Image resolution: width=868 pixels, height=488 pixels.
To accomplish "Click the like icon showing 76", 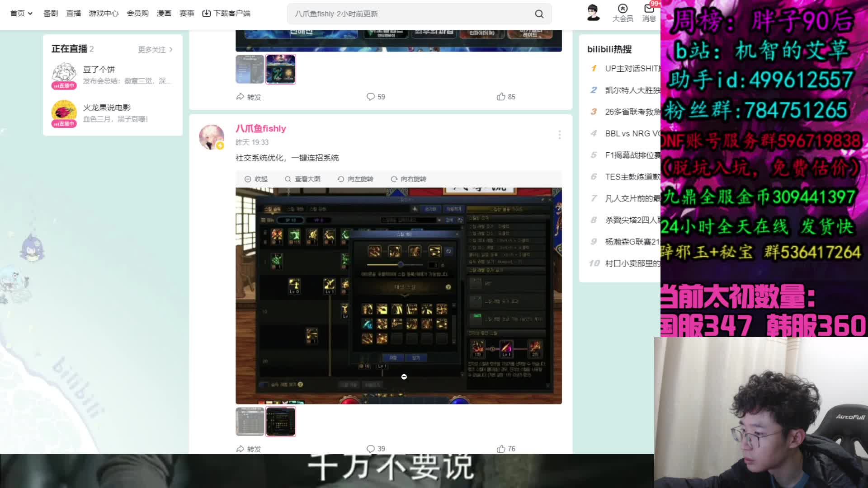I will point(501,449).
